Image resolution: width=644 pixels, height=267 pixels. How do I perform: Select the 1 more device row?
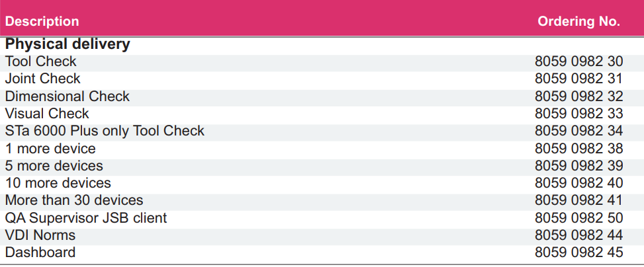(x=322, y=149)
